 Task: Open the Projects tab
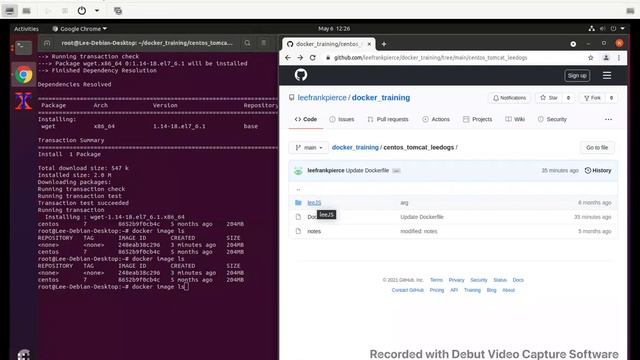477,119
